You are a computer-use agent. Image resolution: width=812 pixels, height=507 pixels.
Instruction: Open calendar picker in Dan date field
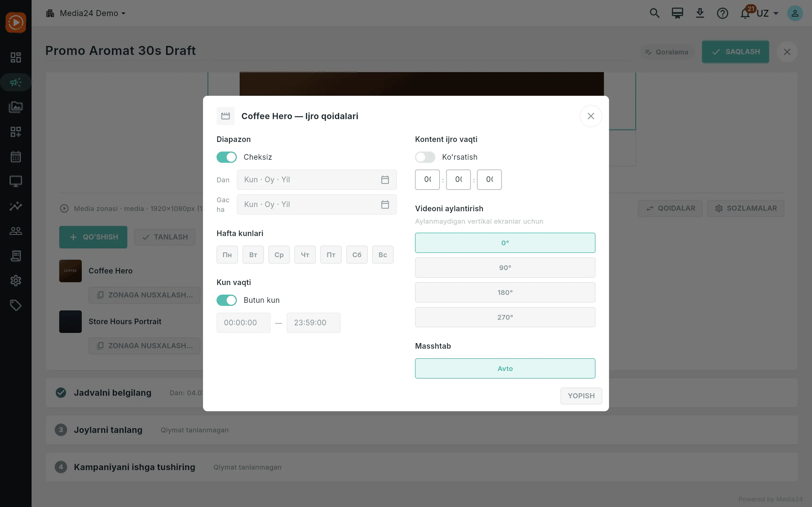pos(385,180)
